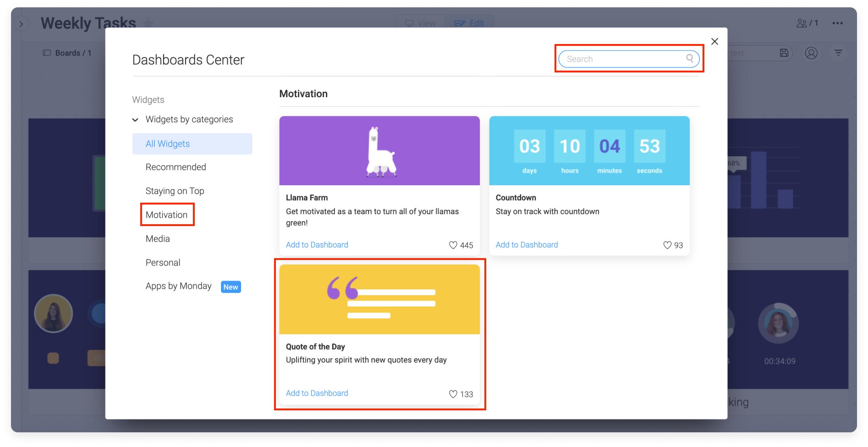Select the Motivation category
This screenshot has height=447, width=868.
pos(167,215)
